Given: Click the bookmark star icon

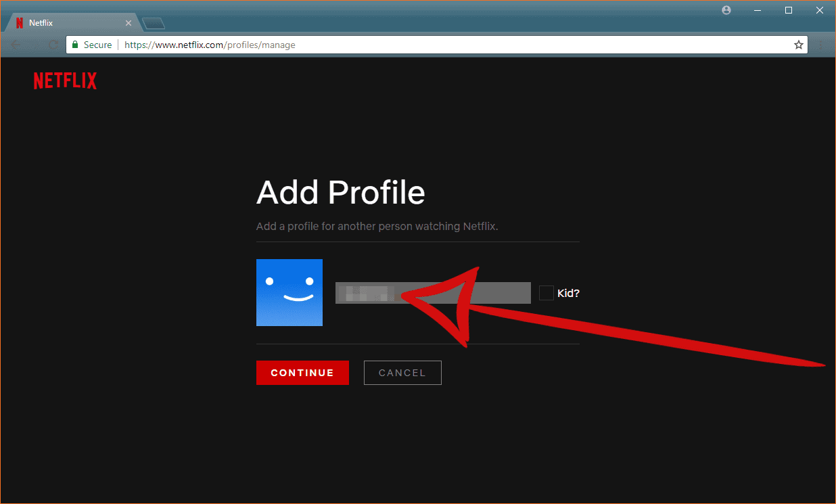Looking at the screenshot, I should pos(799,45).
